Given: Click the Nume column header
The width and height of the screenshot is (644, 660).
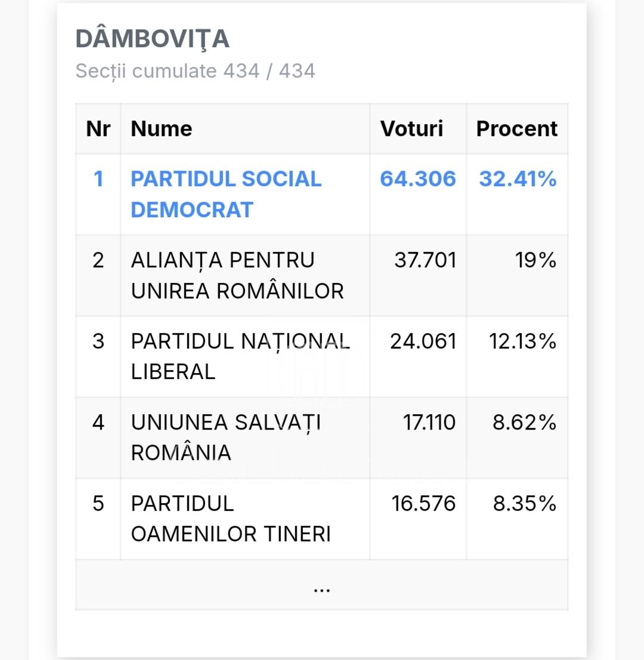Looking at the screenshot, I should (x=162, y=128).
